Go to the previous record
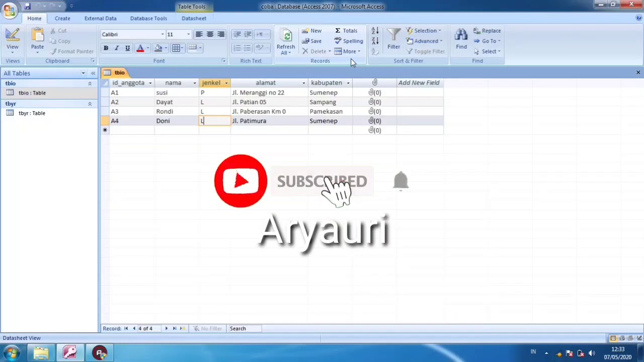Viewport: 644px width, 362px height. click(134, 329)
